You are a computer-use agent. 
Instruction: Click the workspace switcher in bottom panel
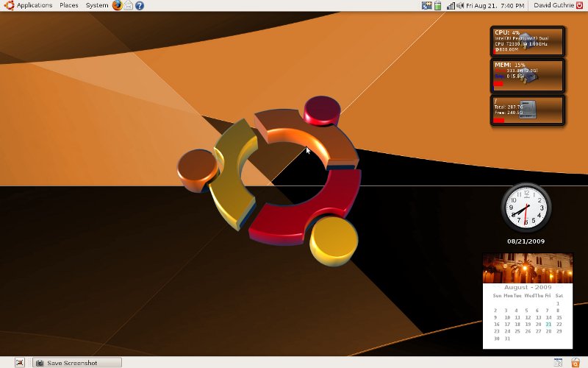(x=558, y=362)
